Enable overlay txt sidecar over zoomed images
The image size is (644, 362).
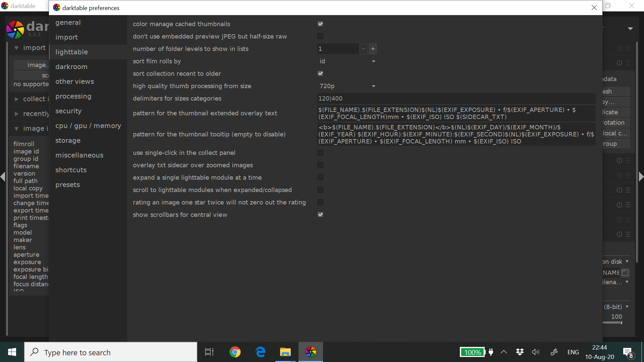point(320,165)
